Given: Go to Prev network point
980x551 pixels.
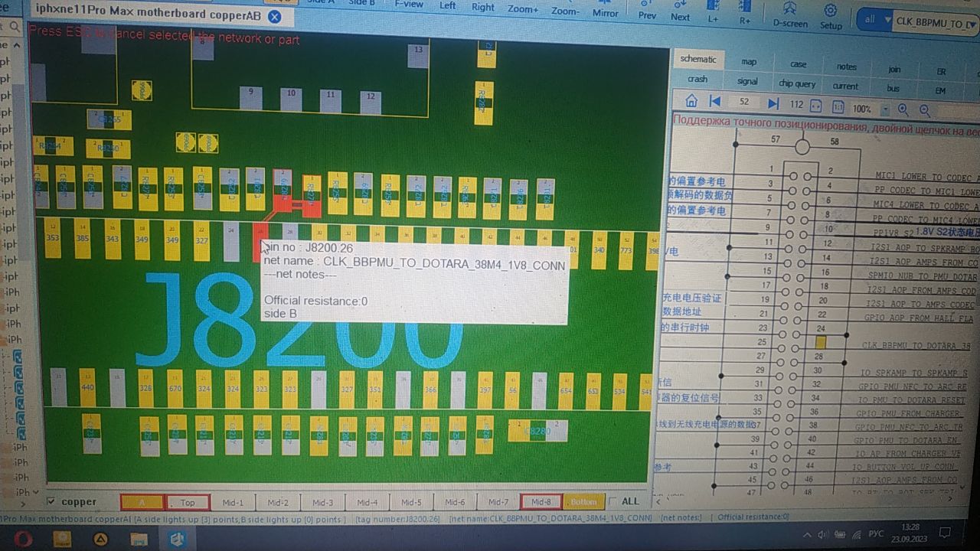Looking at the screenshot, I should (x=647, y=11).
